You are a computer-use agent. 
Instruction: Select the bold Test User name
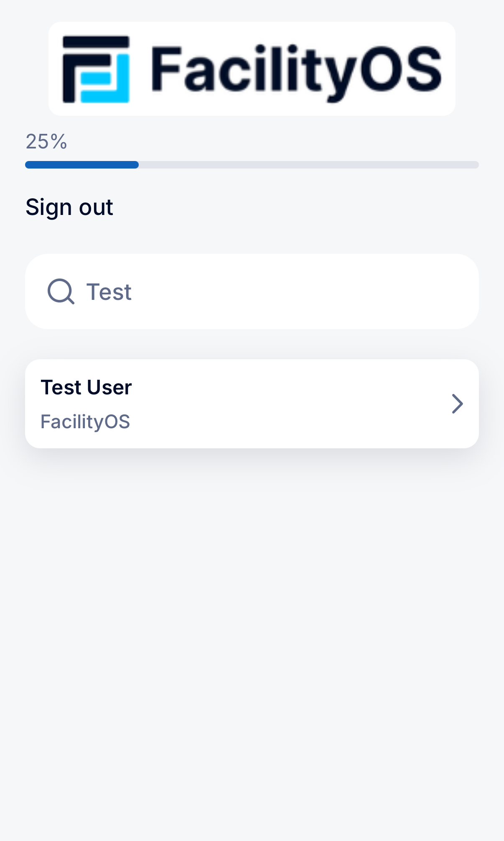87,387
